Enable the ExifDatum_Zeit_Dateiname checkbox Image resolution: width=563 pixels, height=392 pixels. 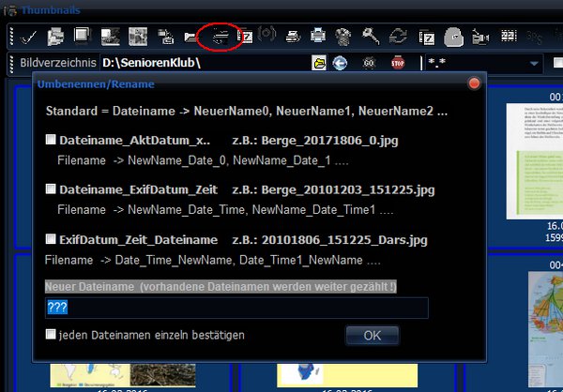tap(51, 239)
